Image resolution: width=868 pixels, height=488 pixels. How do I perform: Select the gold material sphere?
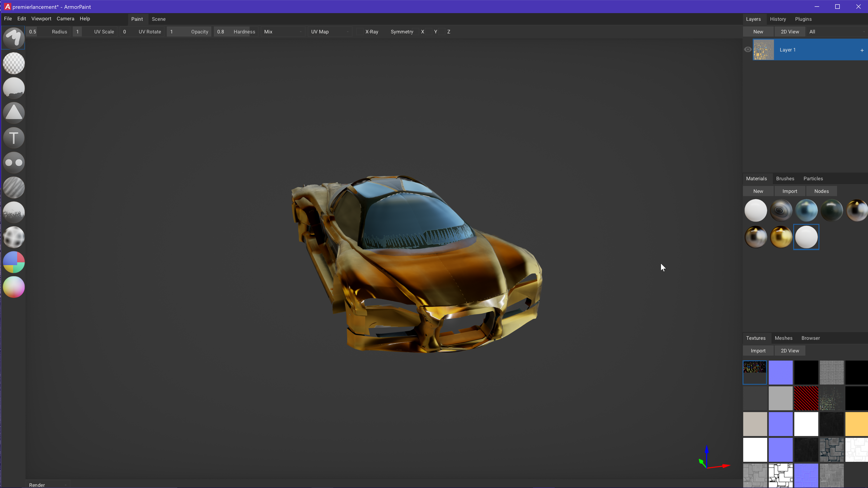coord(781,237)
